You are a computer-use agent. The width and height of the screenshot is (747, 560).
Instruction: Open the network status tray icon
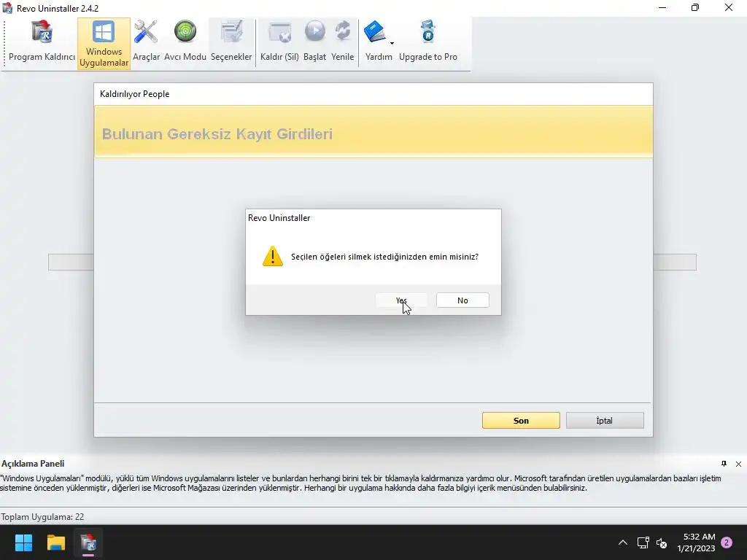[x=643, y=542]
